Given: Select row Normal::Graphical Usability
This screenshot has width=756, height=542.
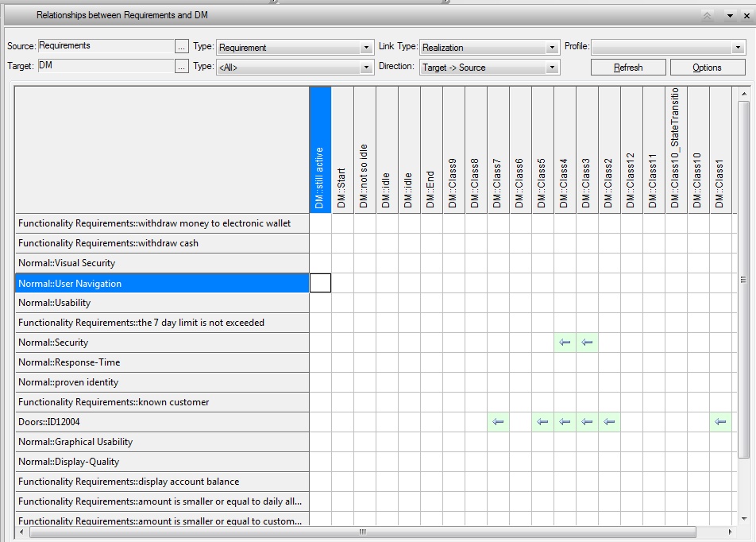Looking at the screenshot, I should (162, 442).
